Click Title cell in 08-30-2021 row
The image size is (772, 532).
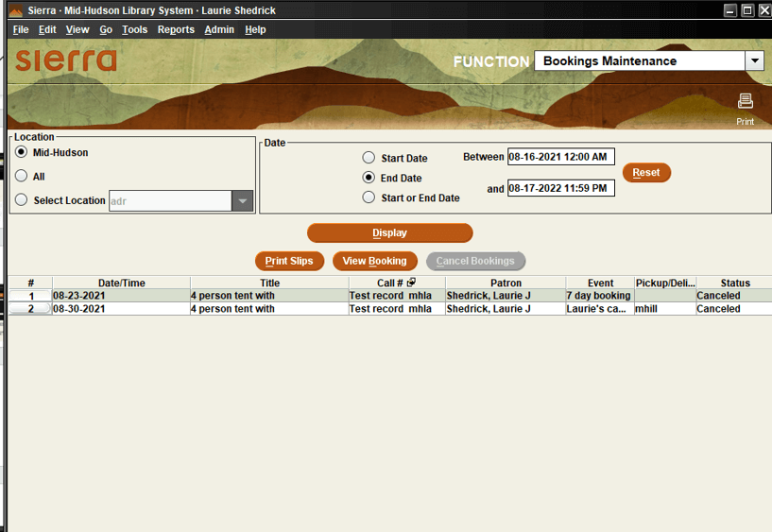[270, 309]
